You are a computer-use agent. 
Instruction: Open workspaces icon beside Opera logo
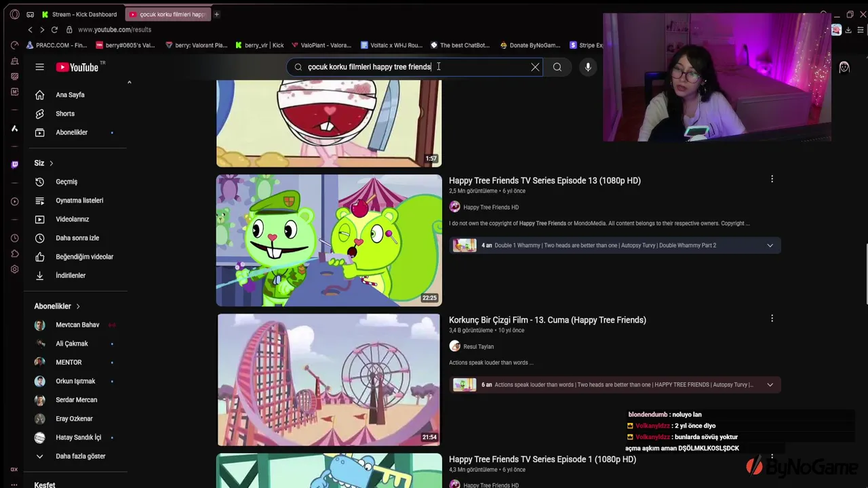pyautogui.click(x=30, y=14)
